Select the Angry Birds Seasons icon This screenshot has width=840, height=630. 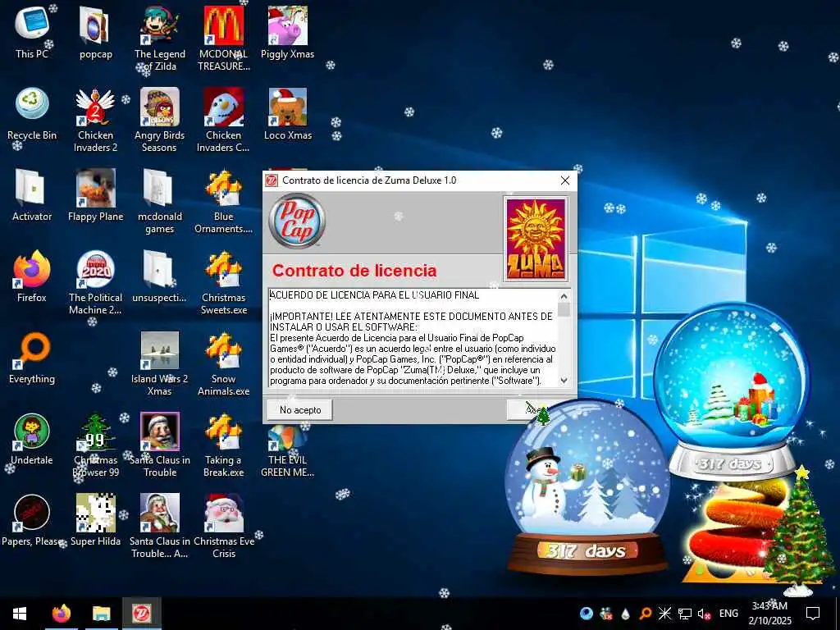(x=160, y=120)
